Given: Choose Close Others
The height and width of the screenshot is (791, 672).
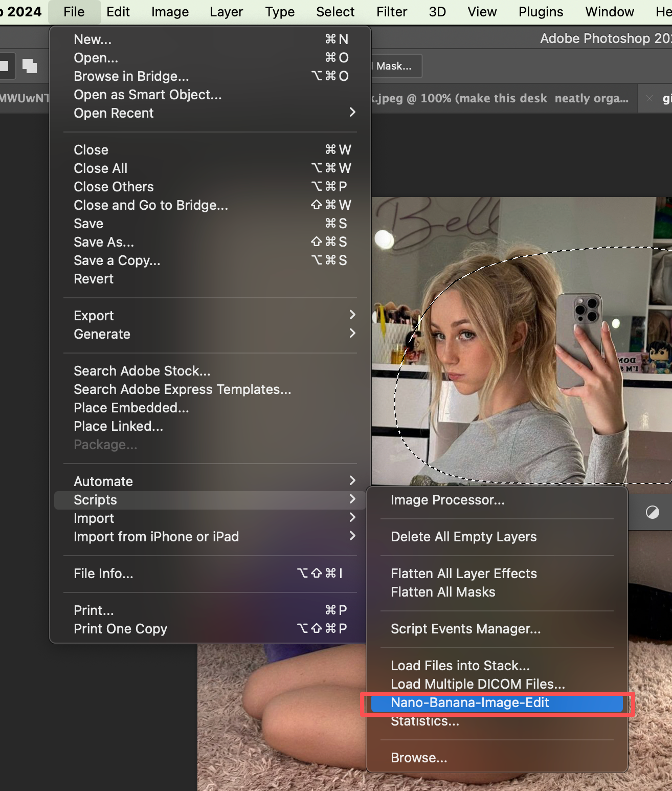Looking at the screenshot, I should point(210,187).
